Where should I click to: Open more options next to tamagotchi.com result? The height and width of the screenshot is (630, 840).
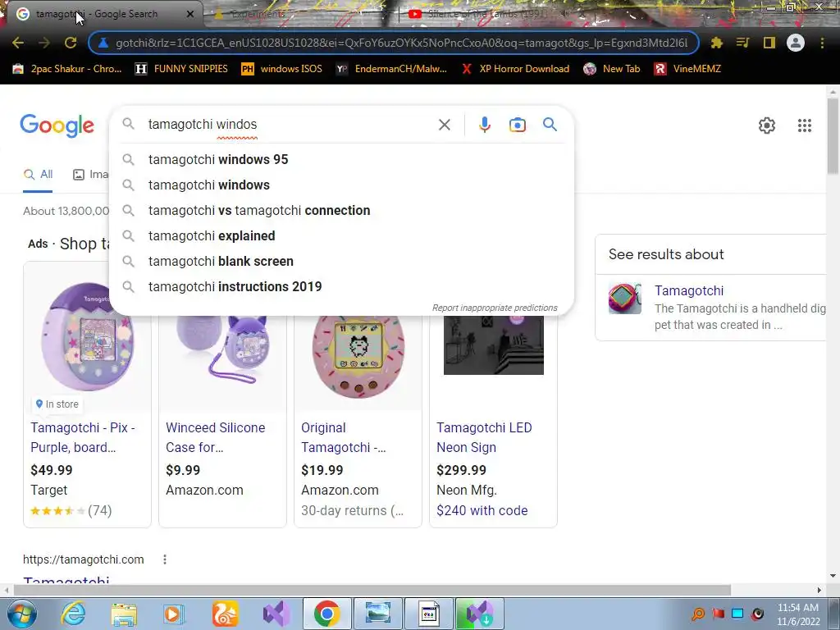[164, 559]
